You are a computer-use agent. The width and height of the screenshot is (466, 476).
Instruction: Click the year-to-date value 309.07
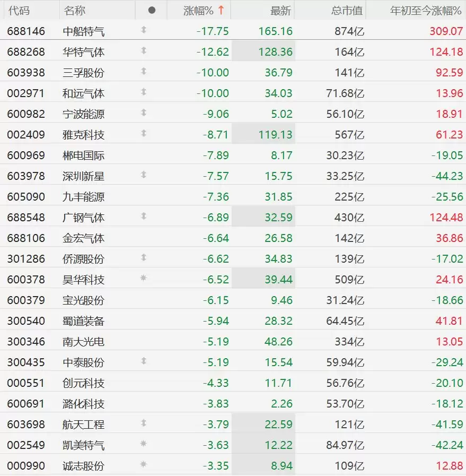pos(446,31)
